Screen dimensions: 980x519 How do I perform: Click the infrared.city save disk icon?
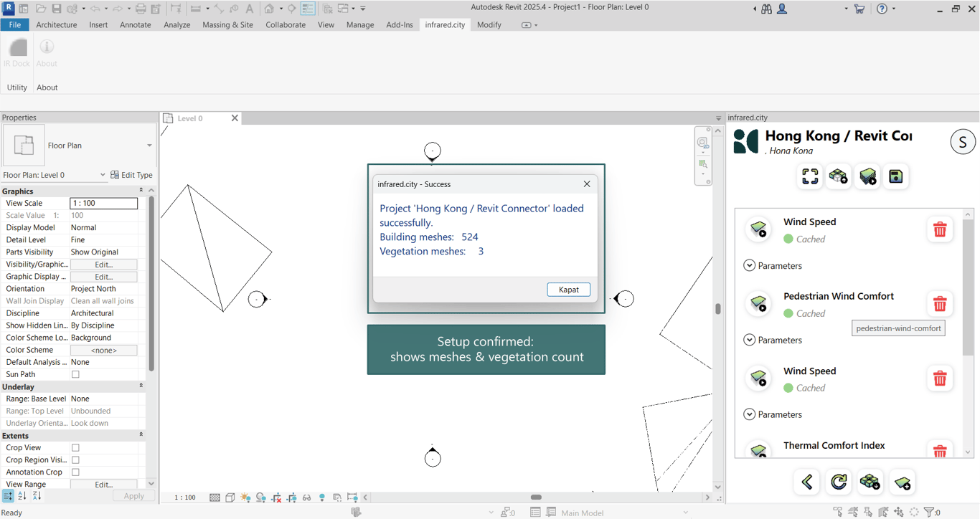pyautogui.click(x=896, y=176)
